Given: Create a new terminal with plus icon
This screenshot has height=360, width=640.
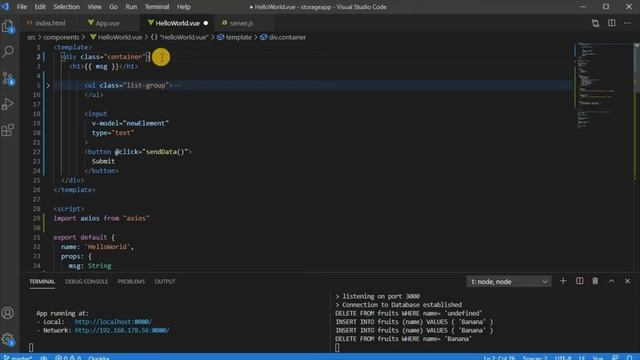Looking at the screenshot, I should point(563,281).
